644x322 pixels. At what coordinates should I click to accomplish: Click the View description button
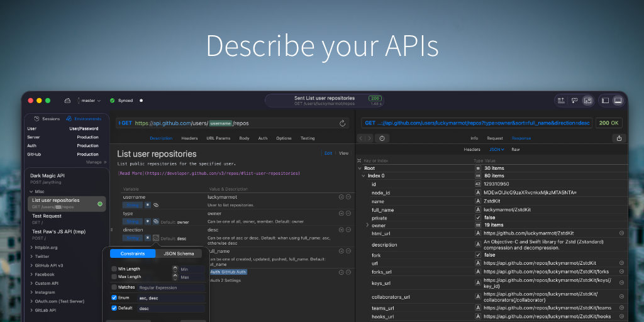coord(344,153)
